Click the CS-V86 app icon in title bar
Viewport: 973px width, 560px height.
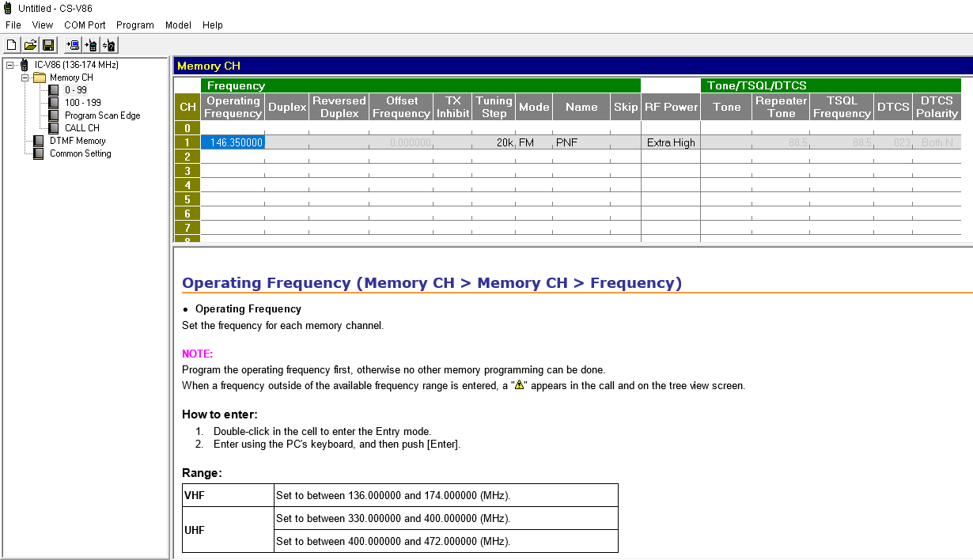pos(9,8)
